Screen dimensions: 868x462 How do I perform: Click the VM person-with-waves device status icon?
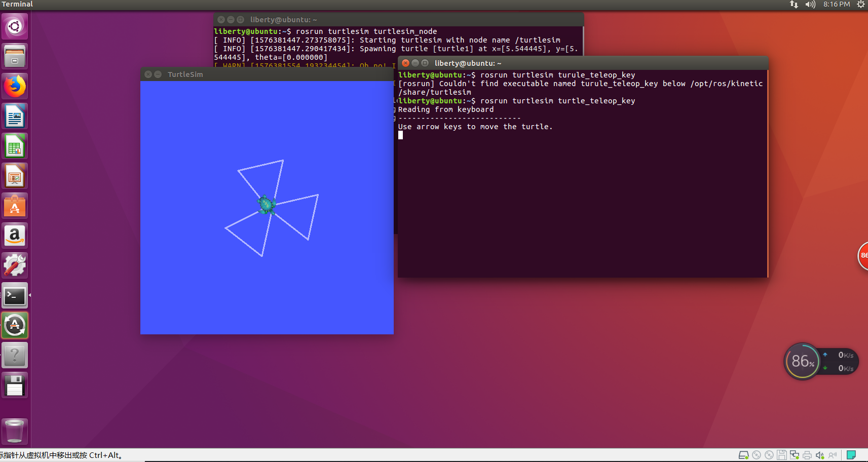833,455
